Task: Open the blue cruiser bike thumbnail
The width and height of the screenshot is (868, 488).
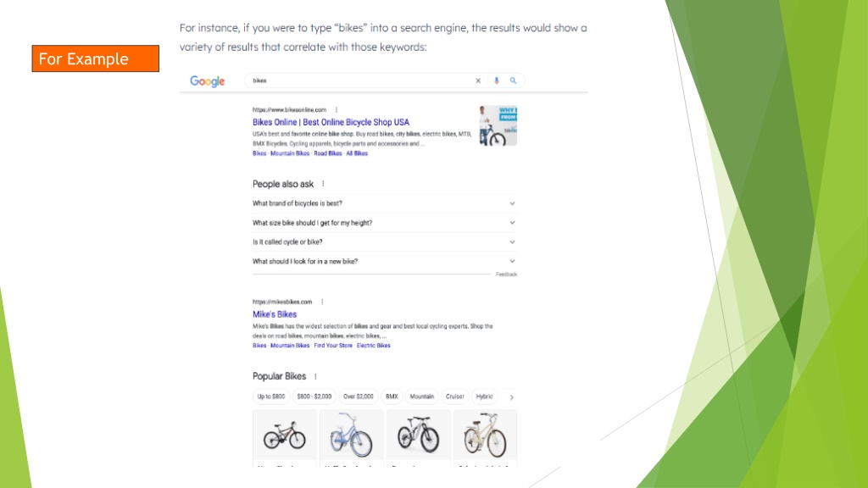Action: point(352,435)
